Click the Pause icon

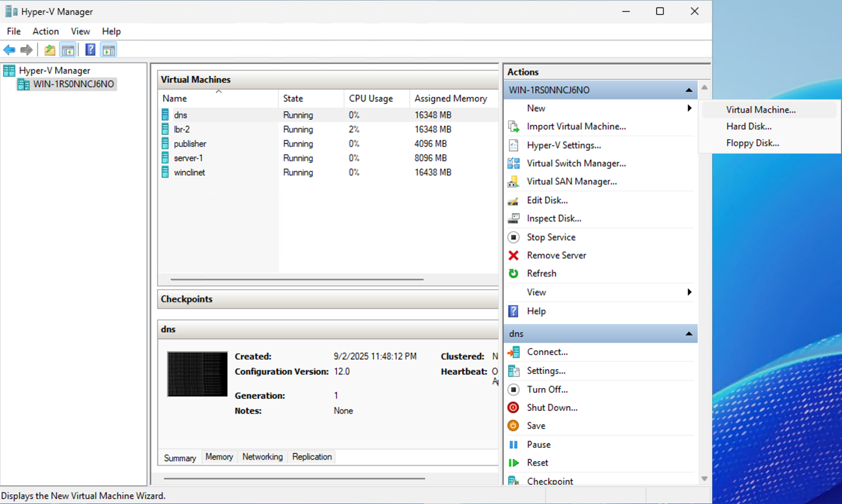pos(514,444)
